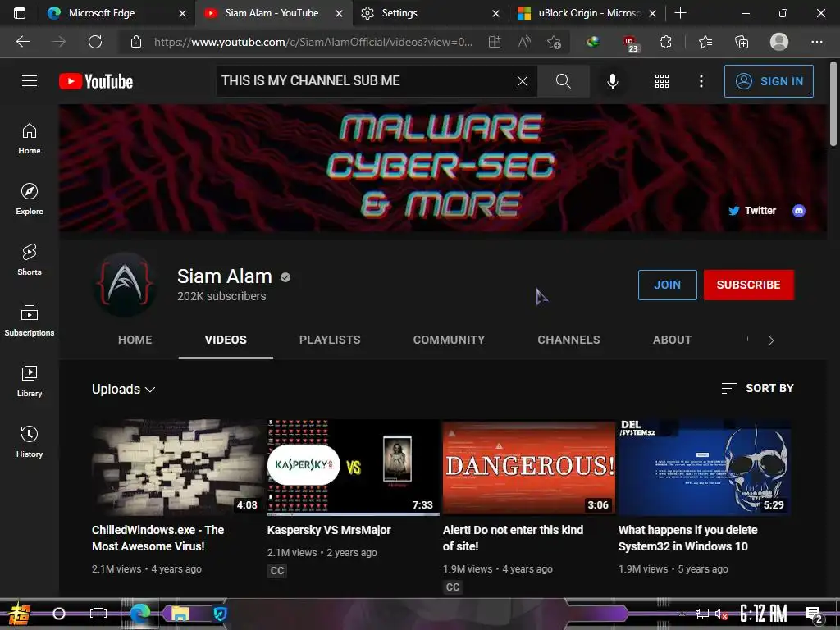Open Library in sidebar
840x630 pixels.
[x=30, y=381]
